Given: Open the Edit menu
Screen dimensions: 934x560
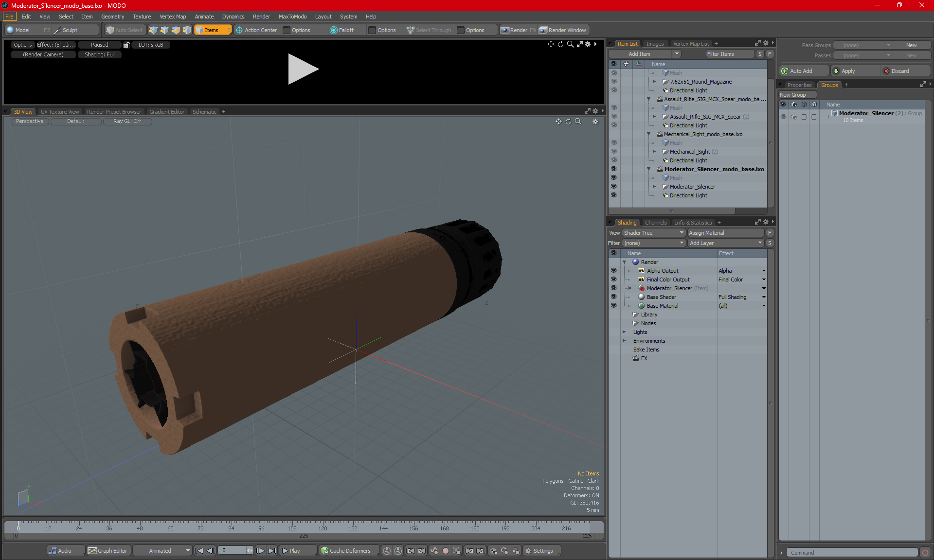Looking at the screenshot, I should click(26, 17).
